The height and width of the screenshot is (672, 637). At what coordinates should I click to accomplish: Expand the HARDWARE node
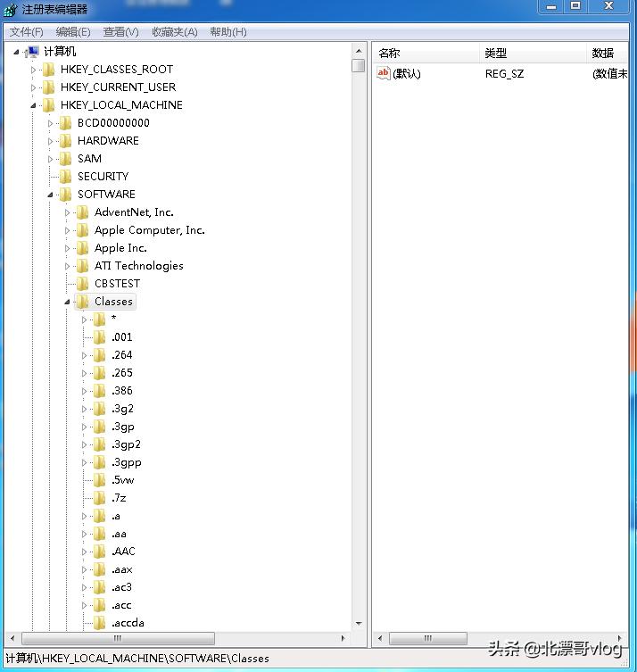pyautogui.click(x=50, y=141)
